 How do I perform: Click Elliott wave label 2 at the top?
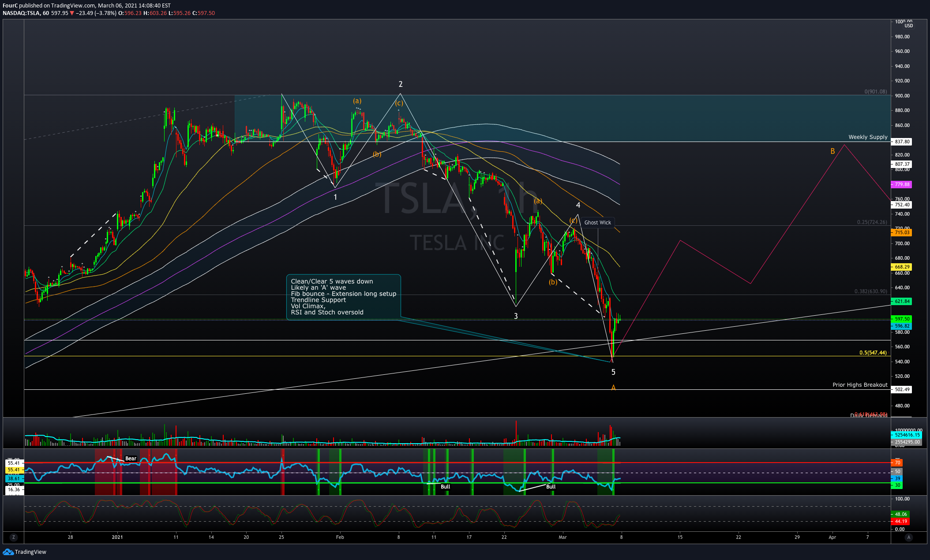pos(401,84)
